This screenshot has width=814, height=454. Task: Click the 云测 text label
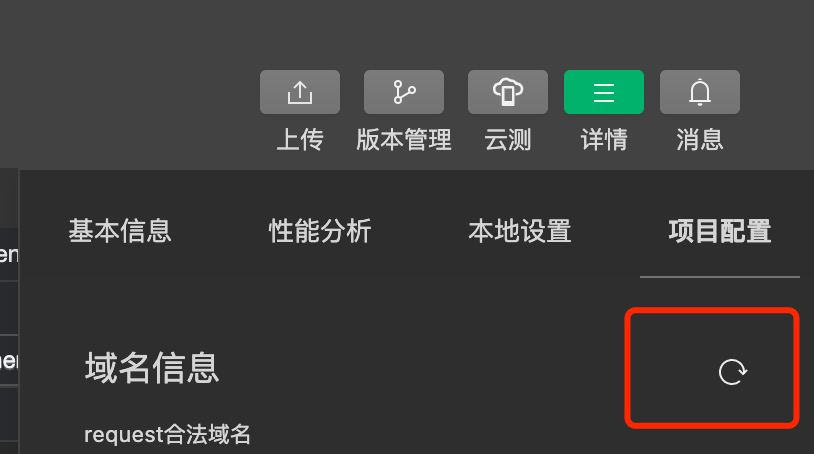pyautogui.click(x=508, y=140)
